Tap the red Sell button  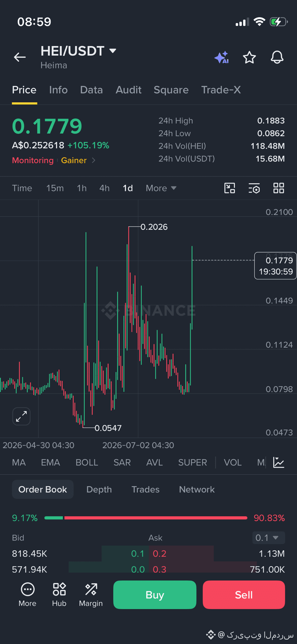pyautogui.click(x=244, y=595)
